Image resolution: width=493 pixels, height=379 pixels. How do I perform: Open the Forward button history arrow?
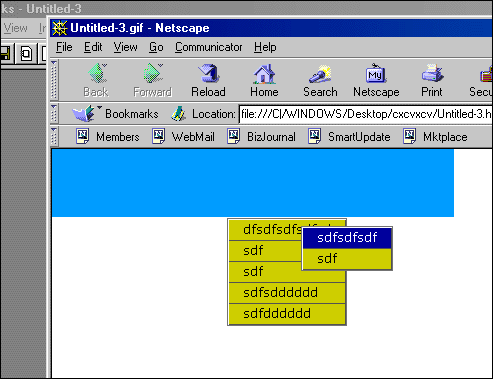click(x=161, y=65)
